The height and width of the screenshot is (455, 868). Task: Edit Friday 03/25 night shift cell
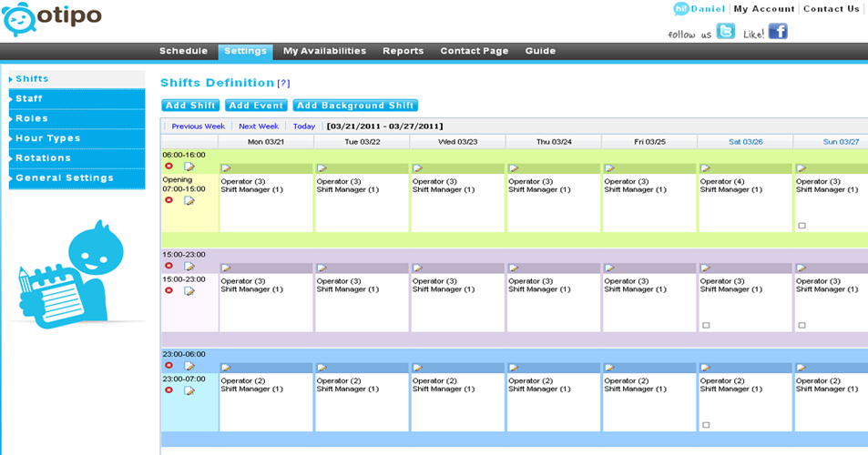608,368
